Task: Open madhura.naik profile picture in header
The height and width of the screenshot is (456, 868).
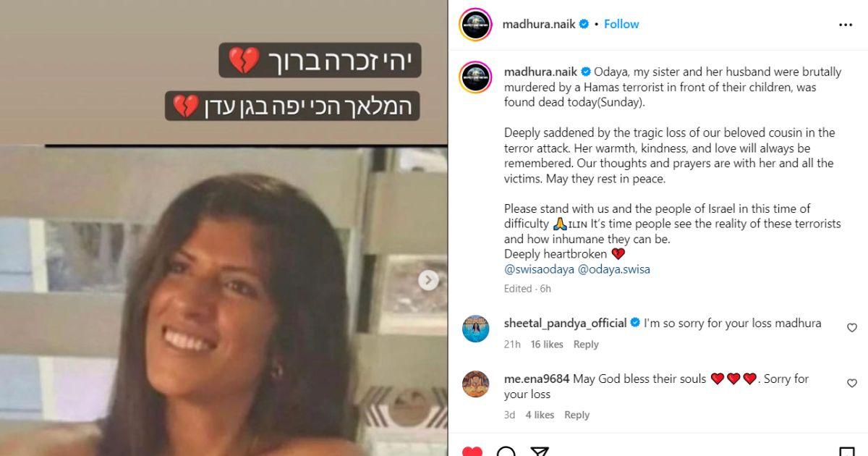Action: click(x=476, y=24)
